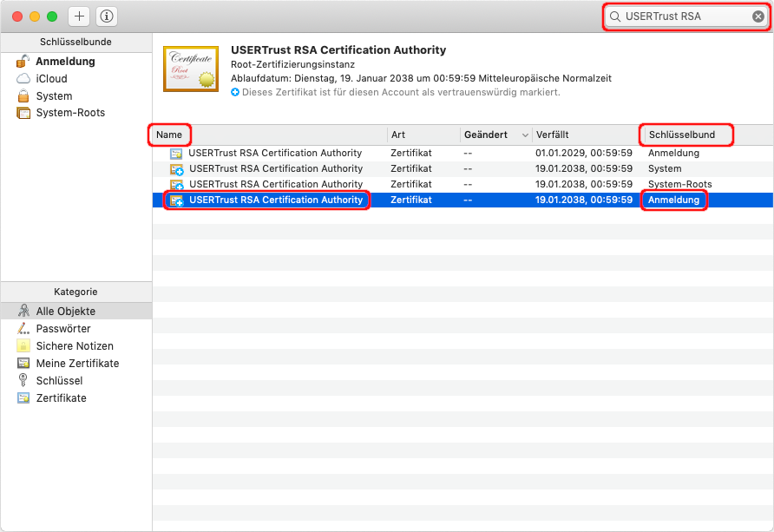
Task: Click the Anmeldung open padlock icon
Action: (23, 62)
